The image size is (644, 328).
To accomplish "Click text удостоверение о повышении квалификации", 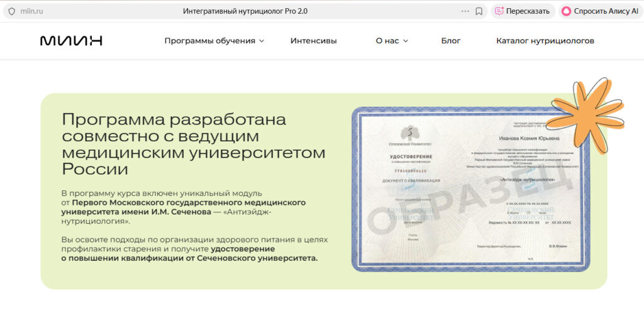I will pyautogui.click(x=189, y=254).
